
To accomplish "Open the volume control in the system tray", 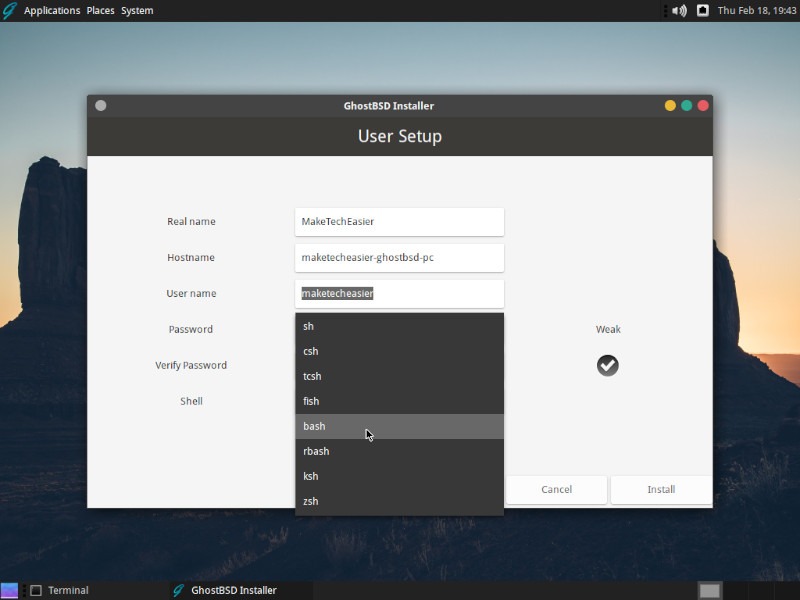I will point(680,10).
